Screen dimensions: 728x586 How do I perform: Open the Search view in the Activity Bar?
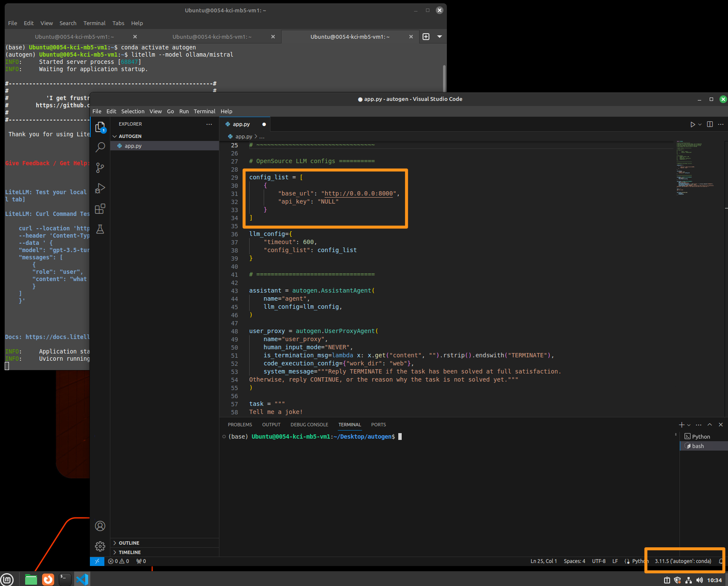(x=100, y=147)
